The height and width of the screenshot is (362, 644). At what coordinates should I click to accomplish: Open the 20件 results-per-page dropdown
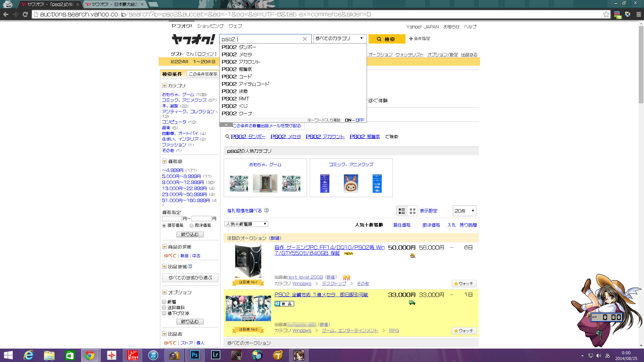464,211
